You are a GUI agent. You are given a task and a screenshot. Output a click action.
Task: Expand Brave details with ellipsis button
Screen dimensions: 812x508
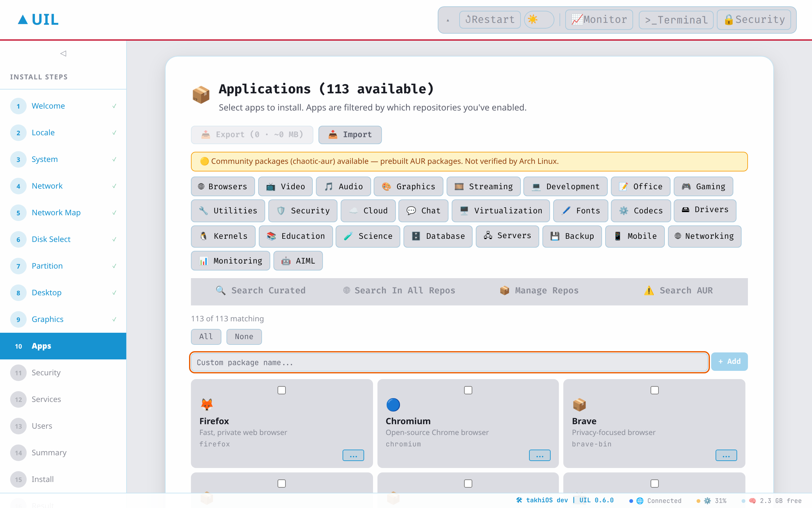[x=726, y=456]
